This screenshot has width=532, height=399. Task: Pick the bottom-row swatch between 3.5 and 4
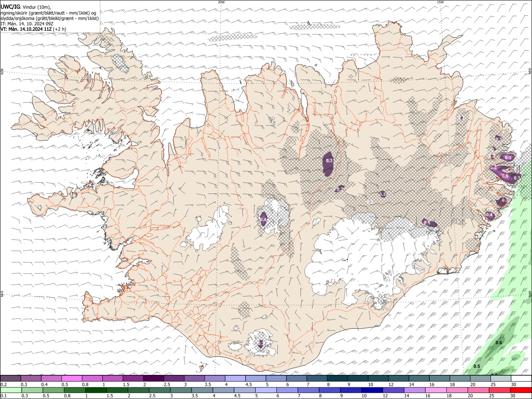(x=202, y=390)
